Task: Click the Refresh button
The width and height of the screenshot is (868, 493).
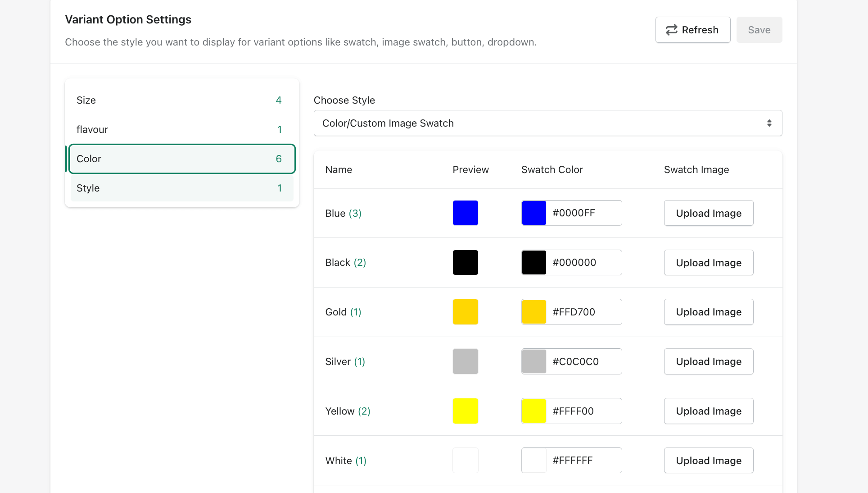Action: pos(692,30)
